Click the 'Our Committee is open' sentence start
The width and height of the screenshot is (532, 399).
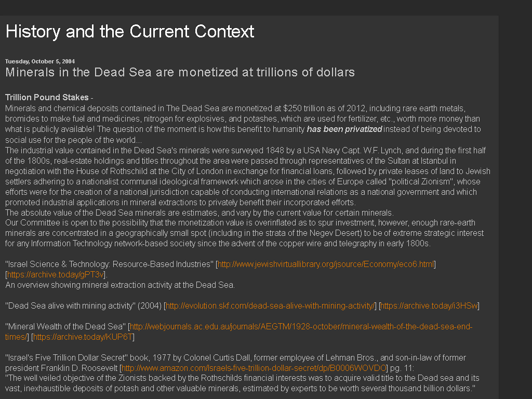pos(44,223)
